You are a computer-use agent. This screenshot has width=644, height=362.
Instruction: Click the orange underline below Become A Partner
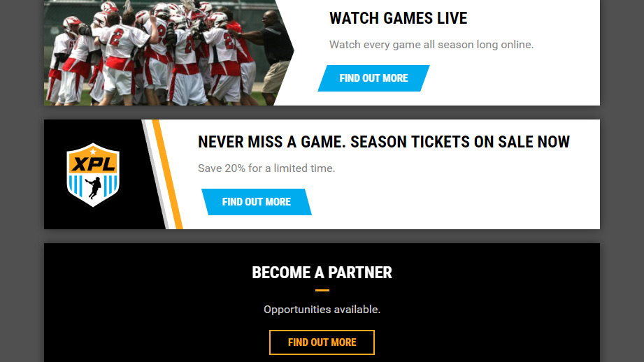322,290
